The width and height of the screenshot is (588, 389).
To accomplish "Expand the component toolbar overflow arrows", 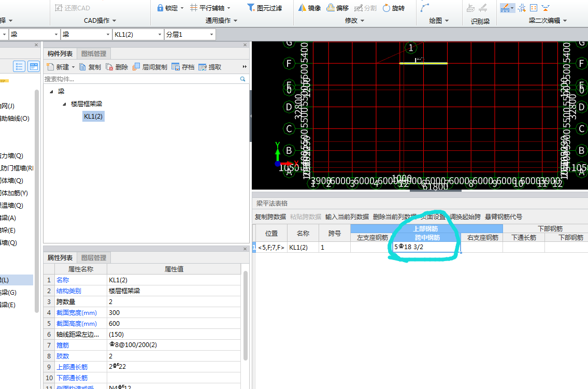I will click(x=245, y=67).
